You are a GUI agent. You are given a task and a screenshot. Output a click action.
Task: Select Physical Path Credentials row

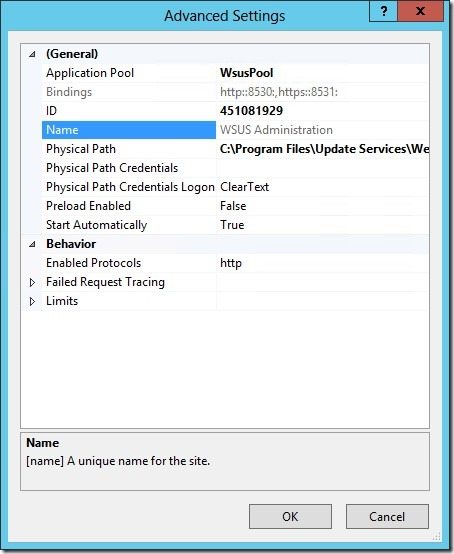235,168
